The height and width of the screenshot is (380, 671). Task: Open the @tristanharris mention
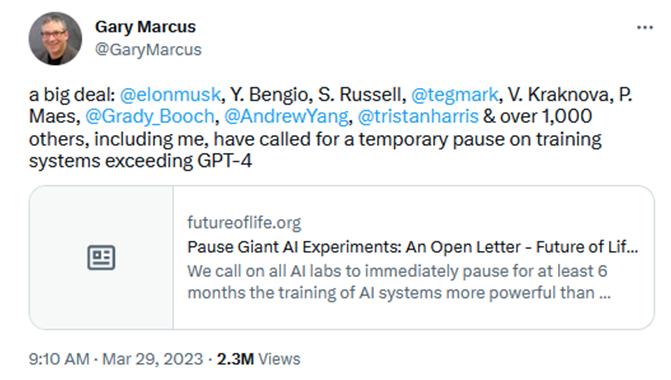pos(418,116)
